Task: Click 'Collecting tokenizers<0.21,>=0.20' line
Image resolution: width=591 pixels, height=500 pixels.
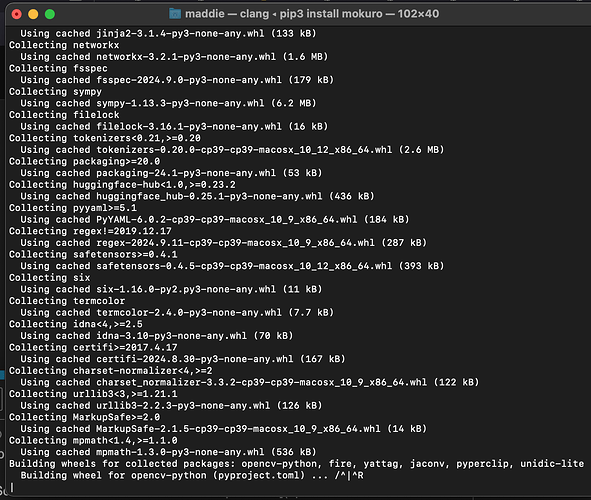Action: pos(105,138)
